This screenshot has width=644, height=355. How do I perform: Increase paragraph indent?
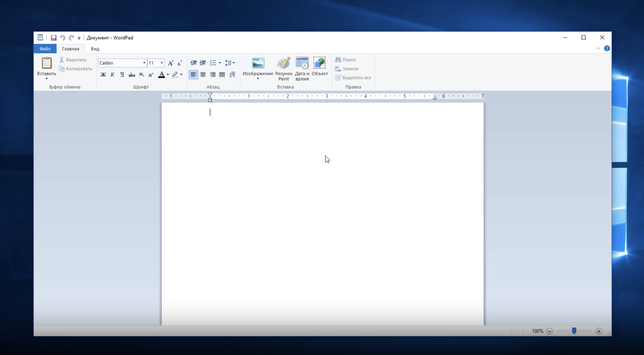(x=203, y=63)
